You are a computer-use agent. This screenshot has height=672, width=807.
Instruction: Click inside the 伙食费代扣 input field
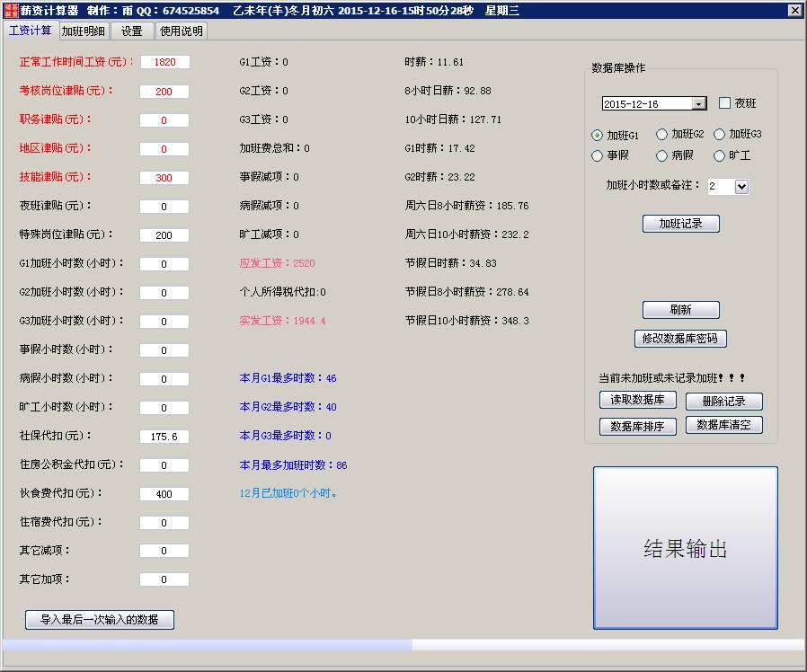tap(164, 493)
